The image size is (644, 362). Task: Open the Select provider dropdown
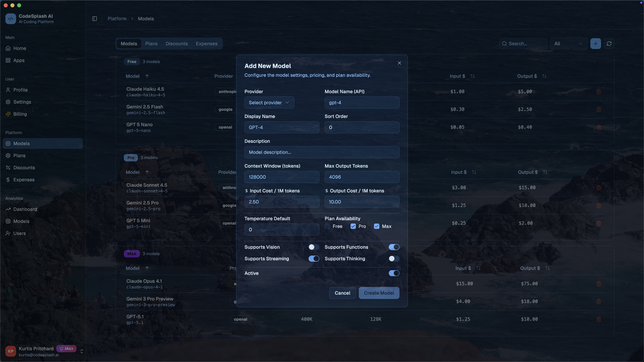269,103
